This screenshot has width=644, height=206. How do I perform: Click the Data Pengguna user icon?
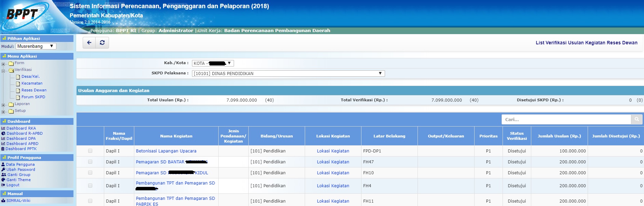tap(3, 164)
